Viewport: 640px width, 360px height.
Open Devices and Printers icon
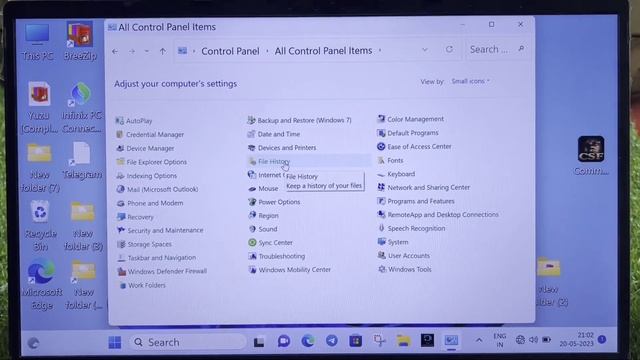[251, 148]
